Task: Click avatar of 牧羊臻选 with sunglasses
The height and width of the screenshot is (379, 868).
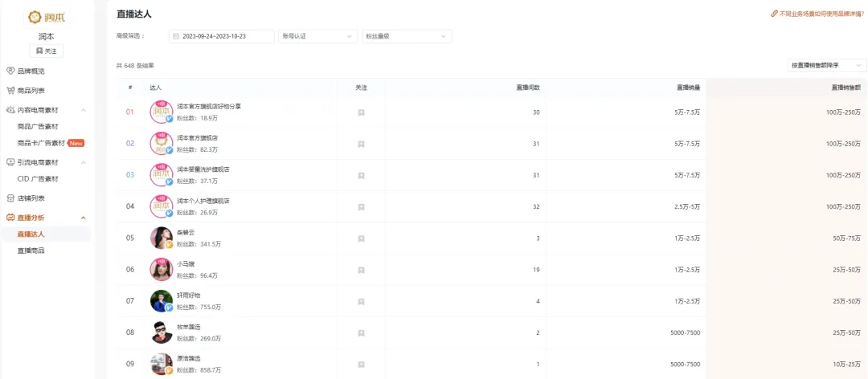Action: pos(162,332)
